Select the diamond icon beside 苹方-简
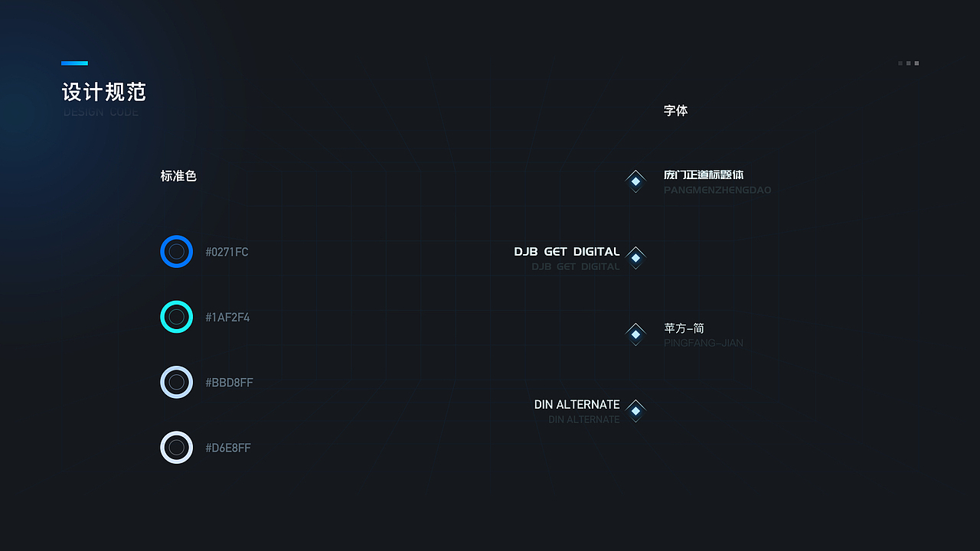Screen dimensions: 980x551 tap(635, 334)
